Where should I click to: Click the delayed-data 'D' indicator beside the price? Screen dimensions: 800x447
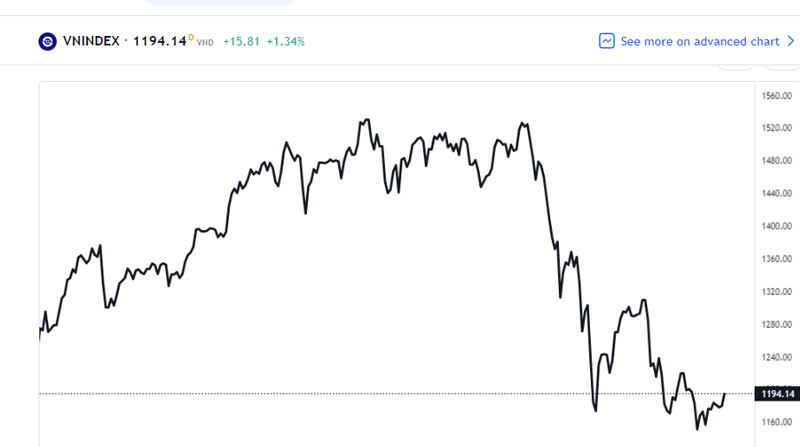click(x=190, y=37)
